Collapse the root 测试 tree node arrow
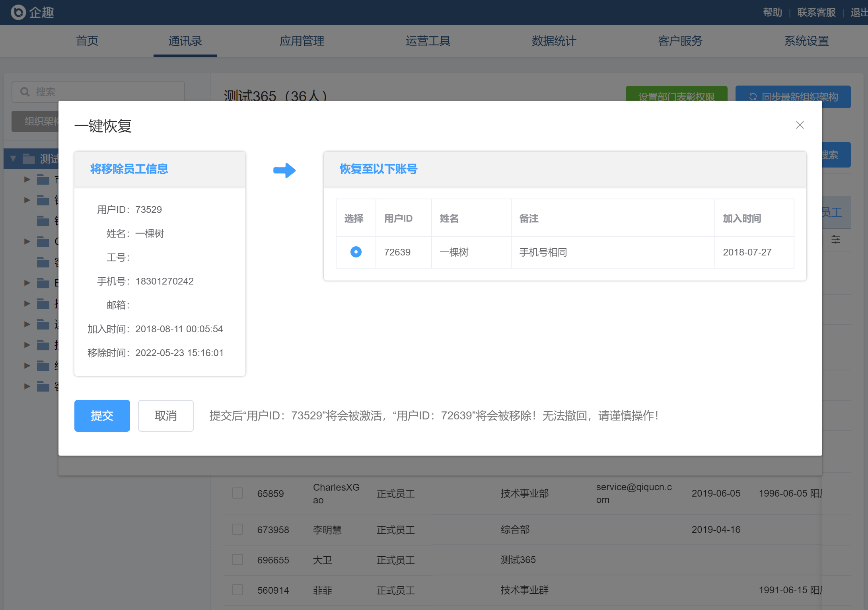Screen dimensions: 868x610 [x=13, y=159]
